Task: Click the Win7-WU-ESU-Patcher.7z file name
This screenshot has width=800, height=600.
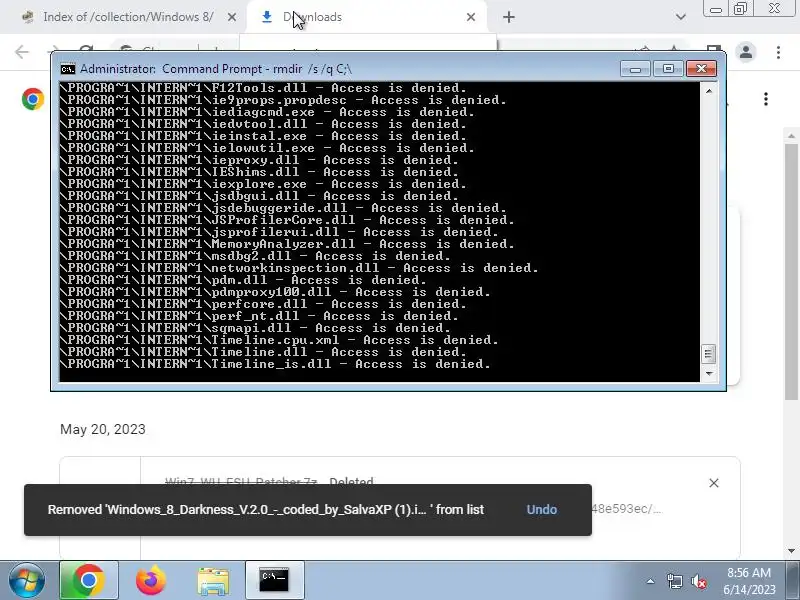Action: 241,481
